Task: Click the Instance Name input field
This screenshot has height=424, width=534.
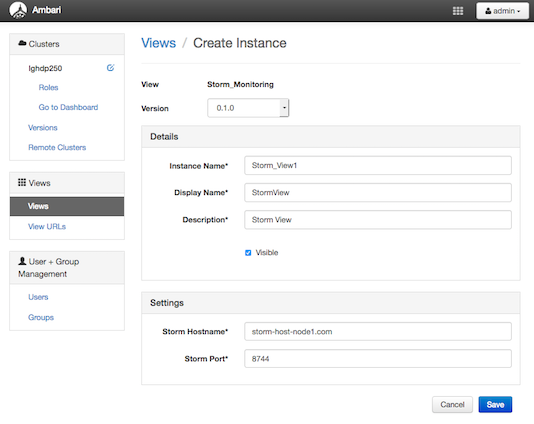Action: click(x=378, y=166)
